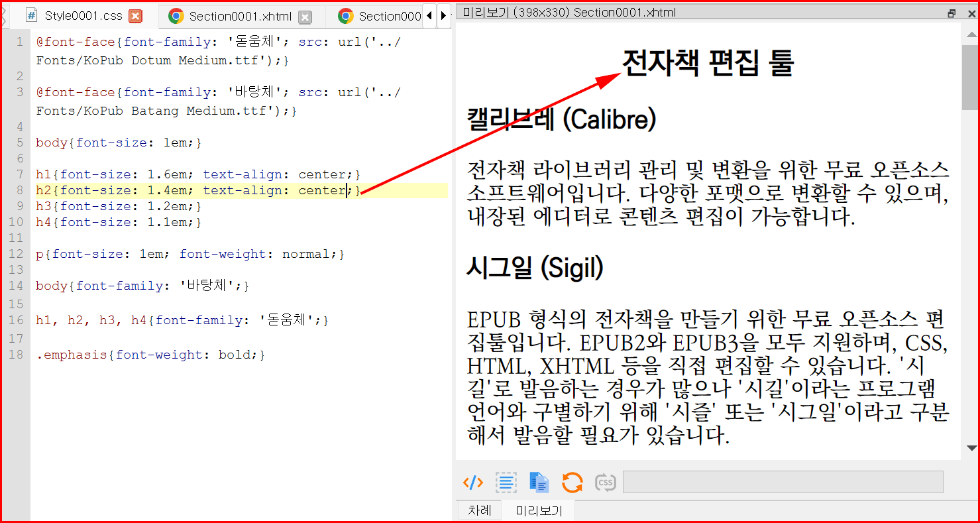Reload the preview with refresh icon
980x523 pixels.
pyautogui.click(x=572, y=483)
